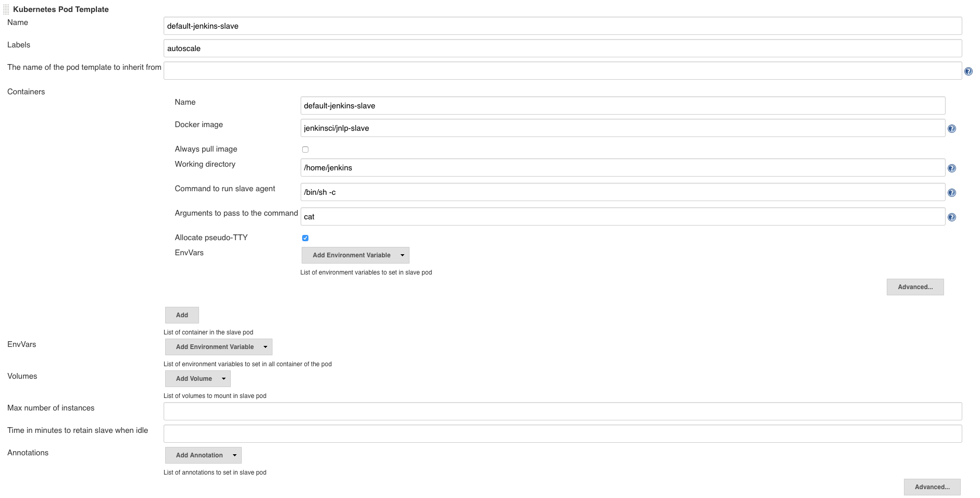
Task: Click the Allocate pseudo-TTY label
Action: [211, 238]
